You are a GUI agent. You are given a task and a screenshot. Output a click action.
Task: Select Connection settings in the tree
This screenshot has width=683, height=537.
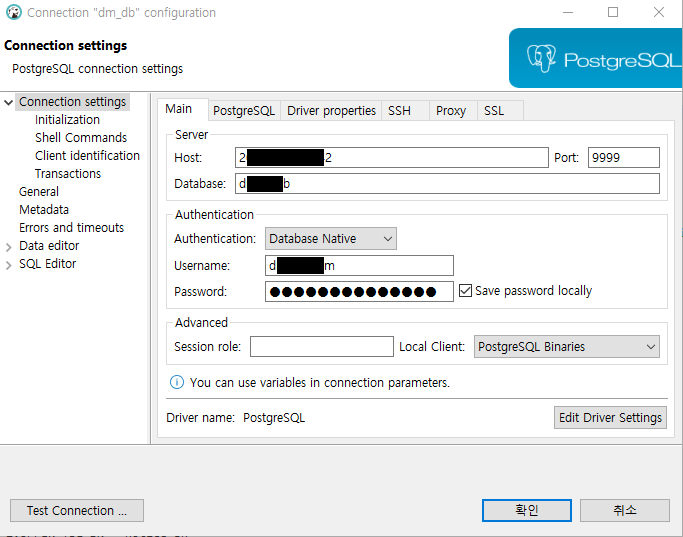coord(72,101)
